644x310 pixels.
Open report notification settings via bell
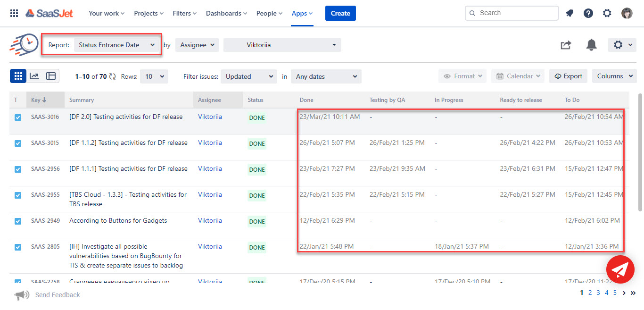pyautogui.click(x=592, y=44)
